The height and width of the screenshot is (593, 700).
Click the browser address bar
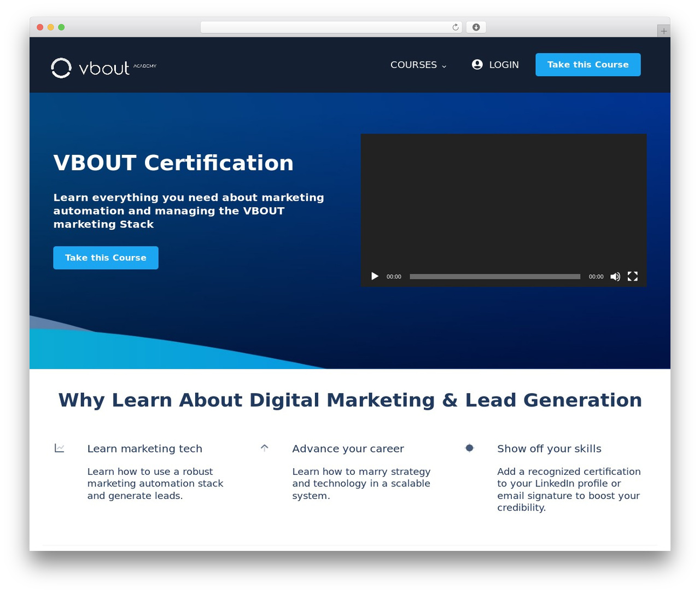tap(331, 27)
